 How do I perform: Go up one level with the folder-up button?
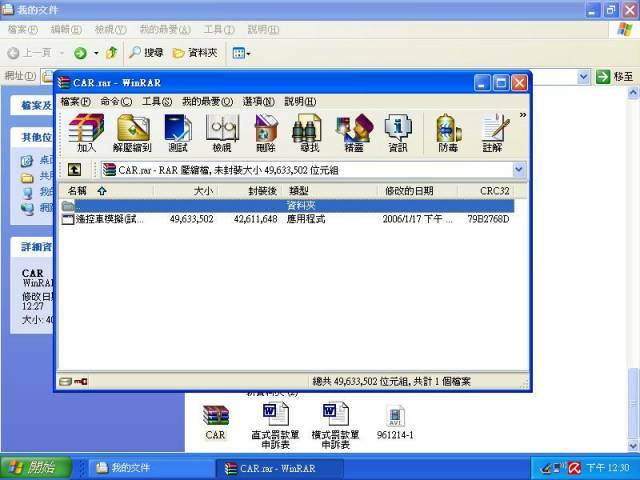click(x=74, y=170)
